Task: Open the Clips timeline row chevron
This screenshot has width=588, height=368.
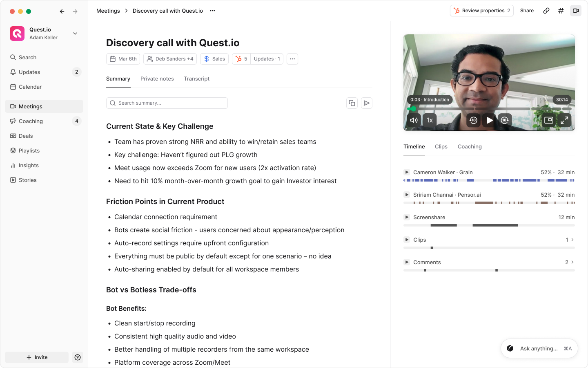Action: (572, 240)
